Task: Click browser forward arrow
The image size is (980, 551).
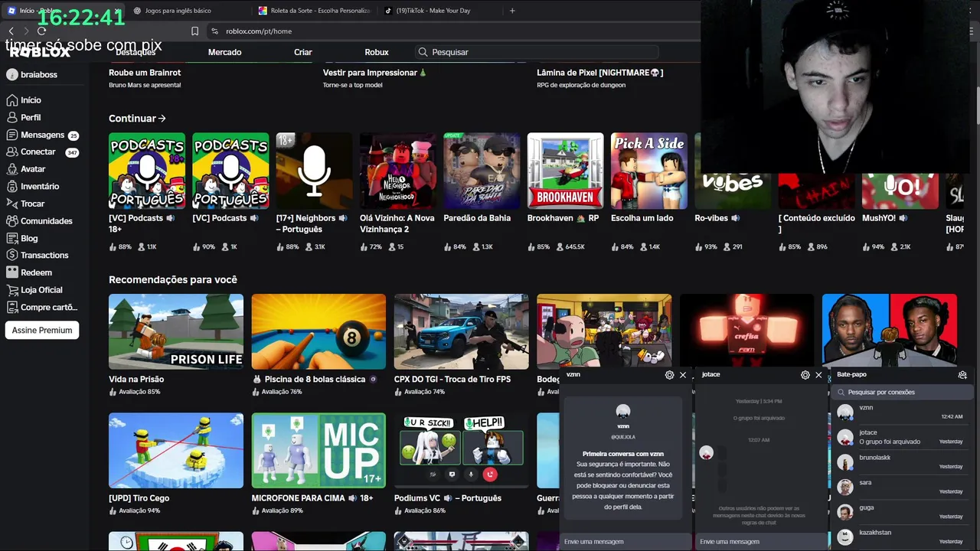Action: click(26, 31)
